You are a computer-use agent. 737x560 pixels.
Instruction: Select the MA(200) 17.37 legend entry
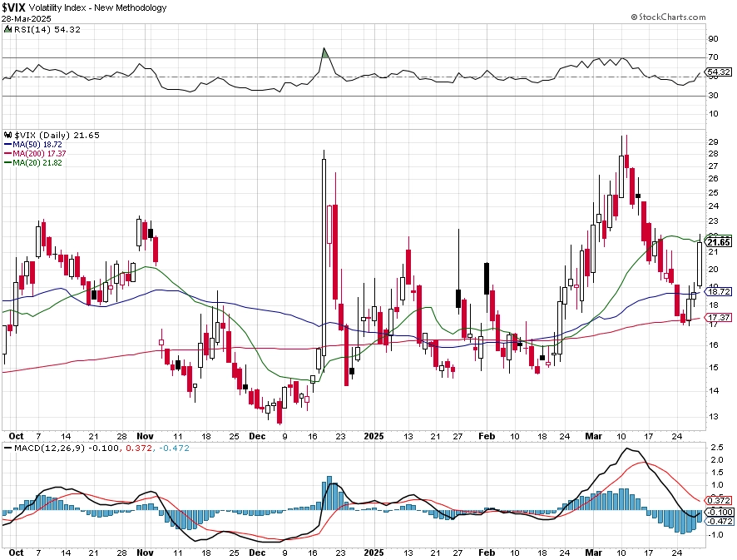pyautogui.click(x=35, y=154)
